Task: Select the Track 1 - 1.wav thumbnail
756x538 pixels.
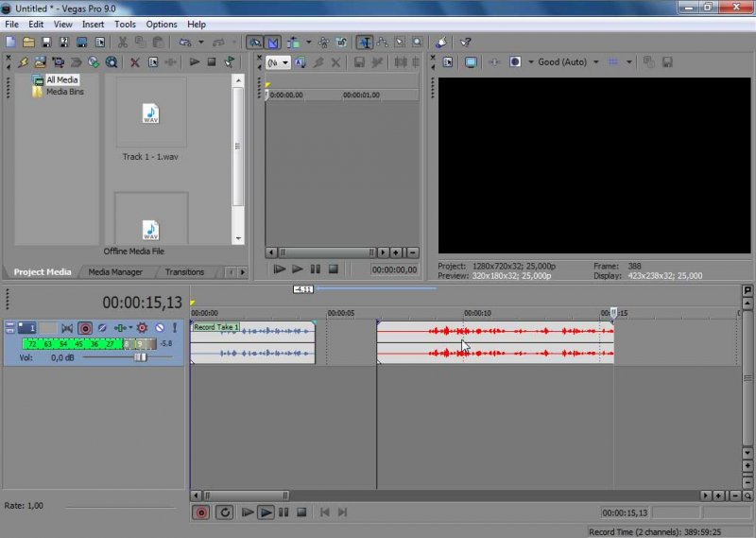Action: click(150, 113)
